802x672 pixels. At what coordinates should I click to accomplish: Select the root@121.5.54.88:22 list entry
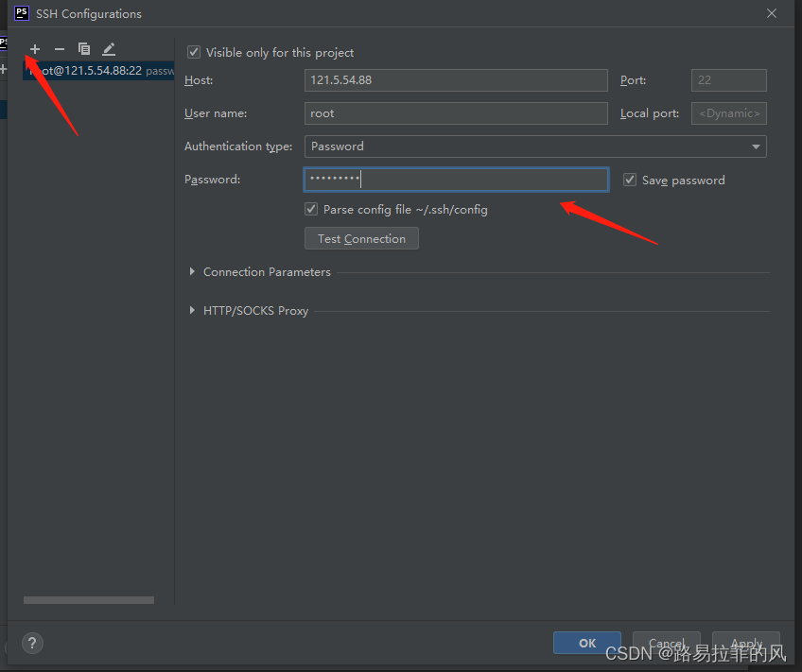98,71
